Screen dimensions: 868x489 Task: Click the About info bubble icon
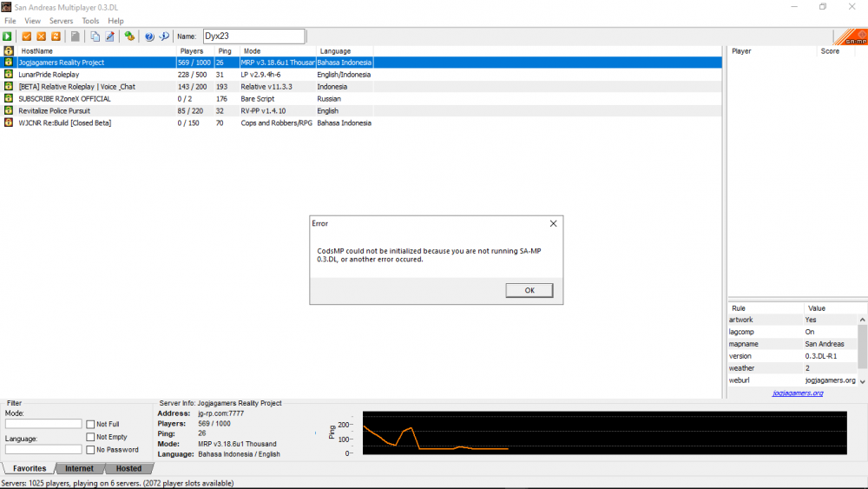(x=164, y=36)
